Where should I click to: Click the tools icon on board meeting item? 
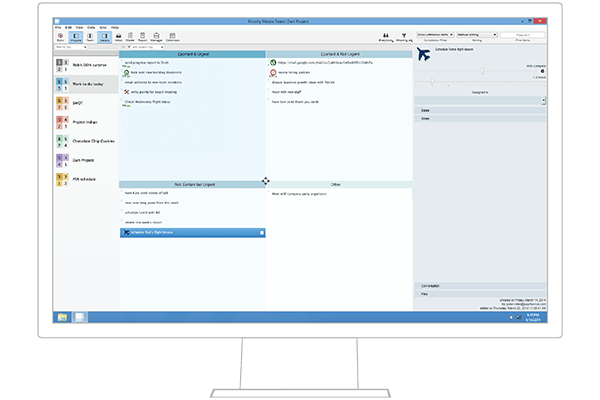pyautogui.click(x=126, y=92)
